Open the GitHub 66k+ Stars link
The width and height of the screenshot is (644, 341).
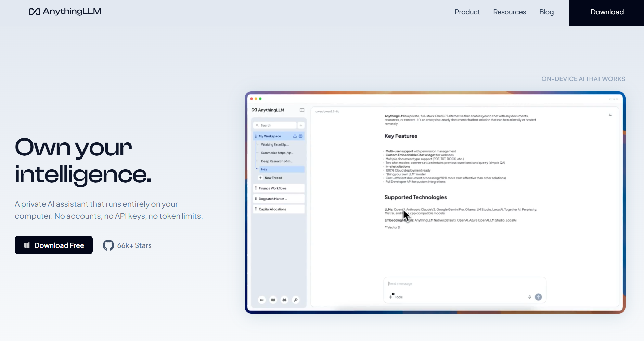[x=127, y=245]
